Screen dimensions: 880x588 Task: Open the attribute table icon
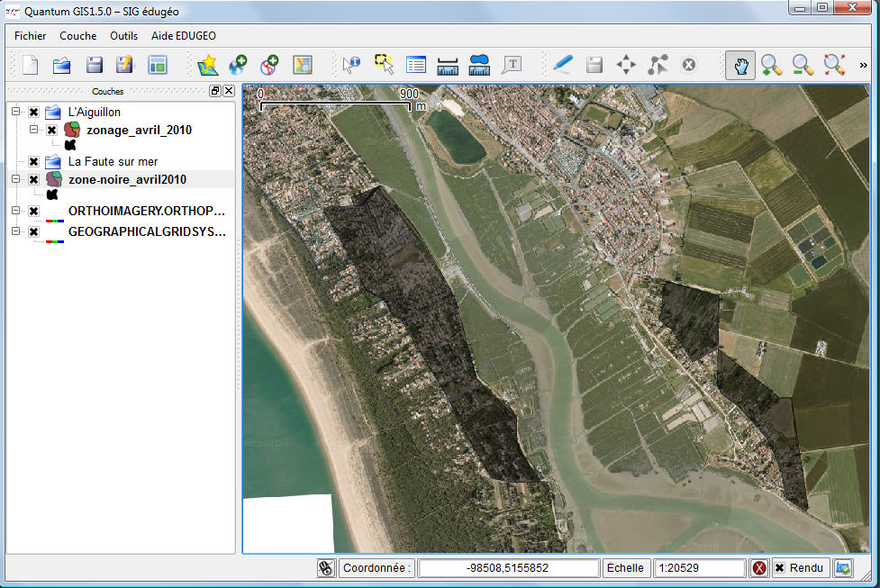click(415, 65)
